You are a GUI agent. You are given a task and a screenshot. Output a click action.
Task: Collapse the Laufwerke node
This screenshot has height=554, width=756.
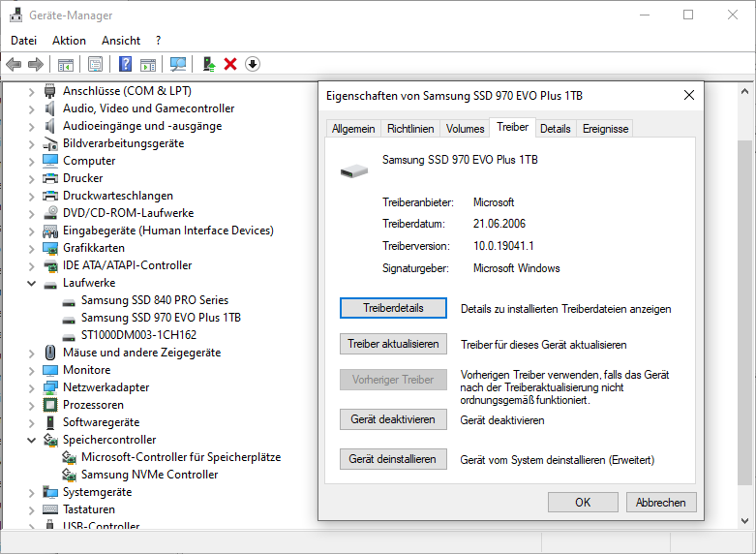click(31, 283)
